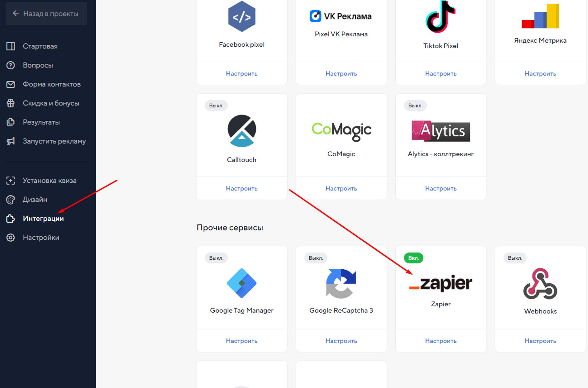Image resolution: width=588 pixels, height=388 pixels.
Task: Click the Выкл. badge on Alytics card
Action: [415, 105]
